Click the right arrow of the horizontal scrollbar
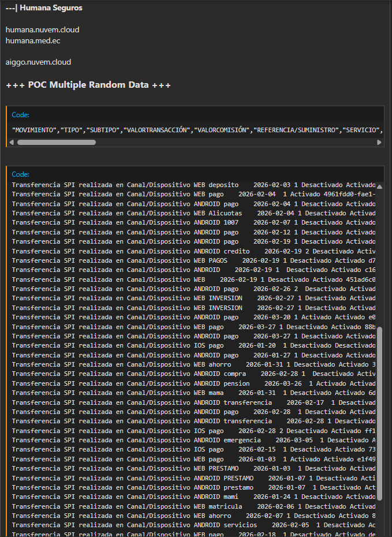This screenshot has width=392, height=537. [379, 142]
